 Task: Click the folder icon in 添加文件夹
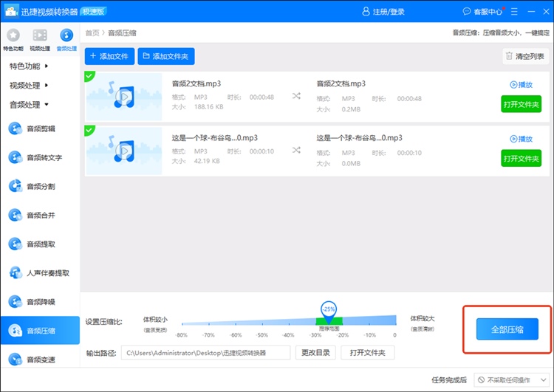[146, 56]
